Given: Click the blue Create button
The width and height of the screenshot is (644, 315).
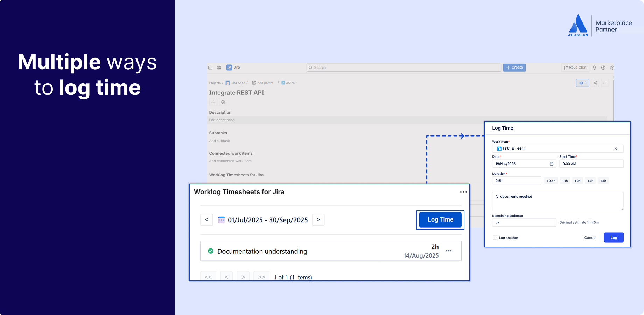Looking at the screenshot, I should pyautogui.click(x=514, y=68).
